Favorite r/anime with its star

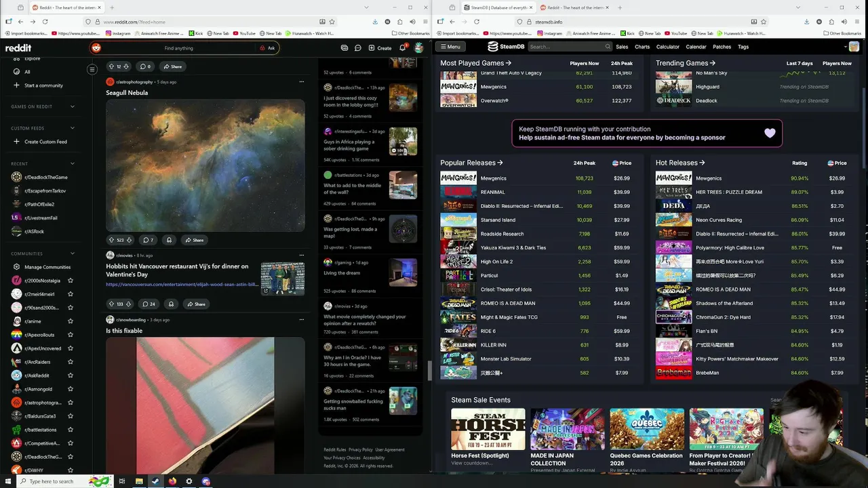[x=70, y=321]
